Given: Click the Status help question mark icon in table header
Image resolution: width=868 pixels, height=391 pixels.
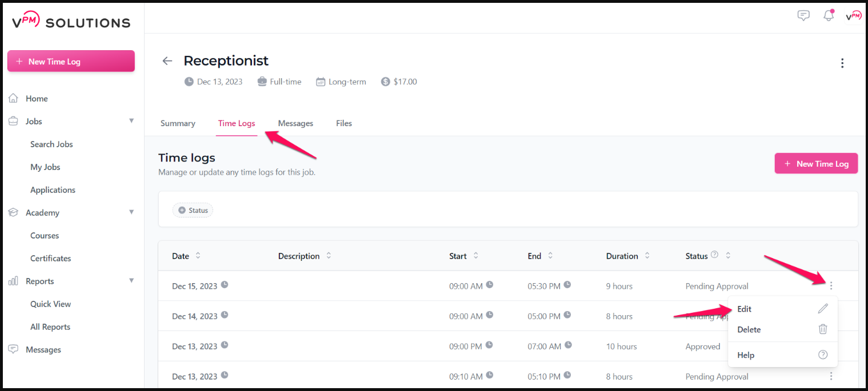Looking at the screenshot, I should [714, 255].
